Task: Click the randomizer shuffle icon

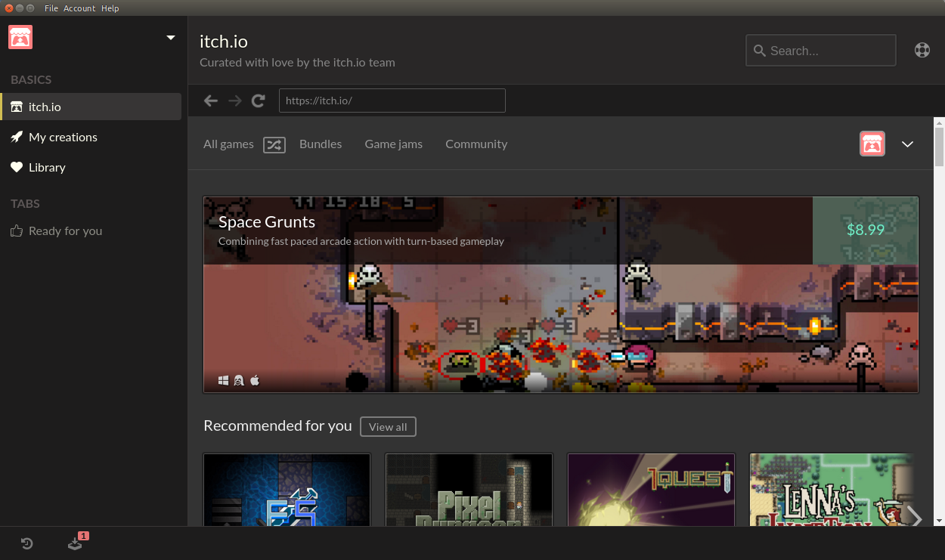Action: pos(274,144)
